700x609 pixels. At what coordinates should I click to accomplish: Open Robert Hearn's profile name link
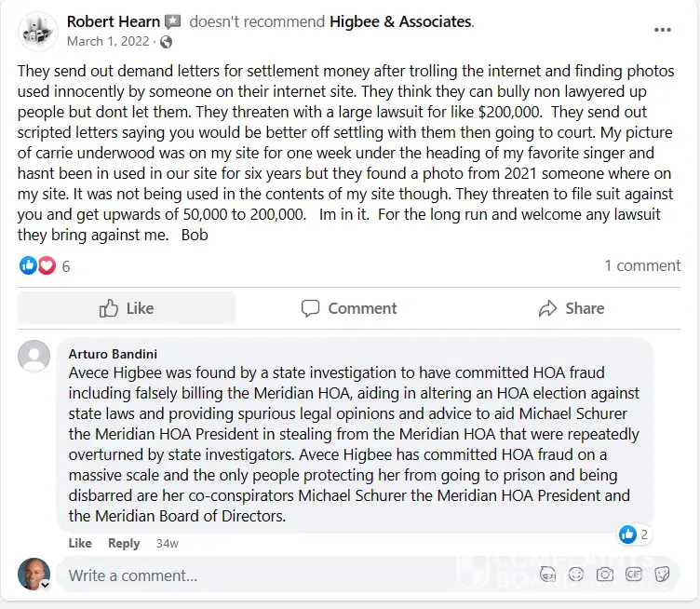113,21
